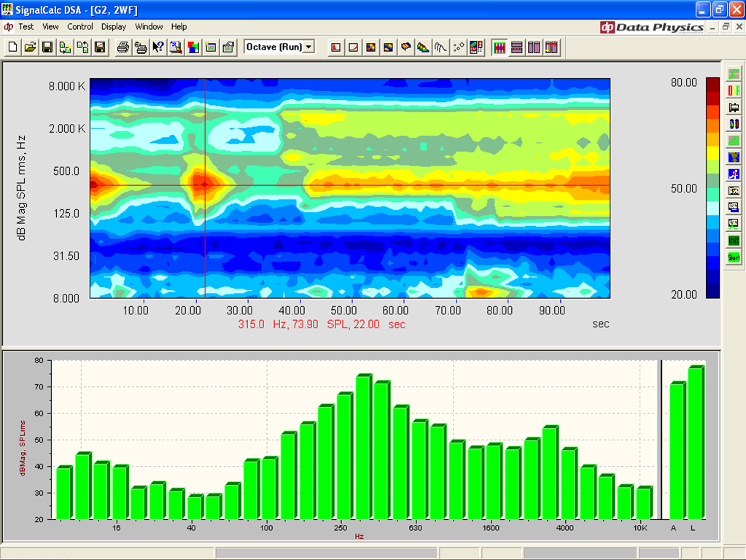The image size is (746, 560).
Task: Click the green mountain plot sidebar icon
Action: coord(734,140)
